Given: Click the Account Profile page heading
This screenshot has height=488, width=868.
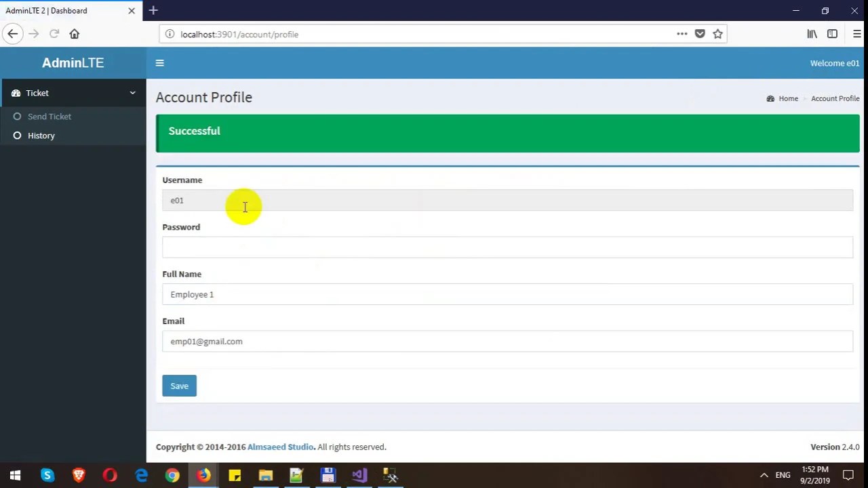Looking at the screenshot, I should 203,97.
